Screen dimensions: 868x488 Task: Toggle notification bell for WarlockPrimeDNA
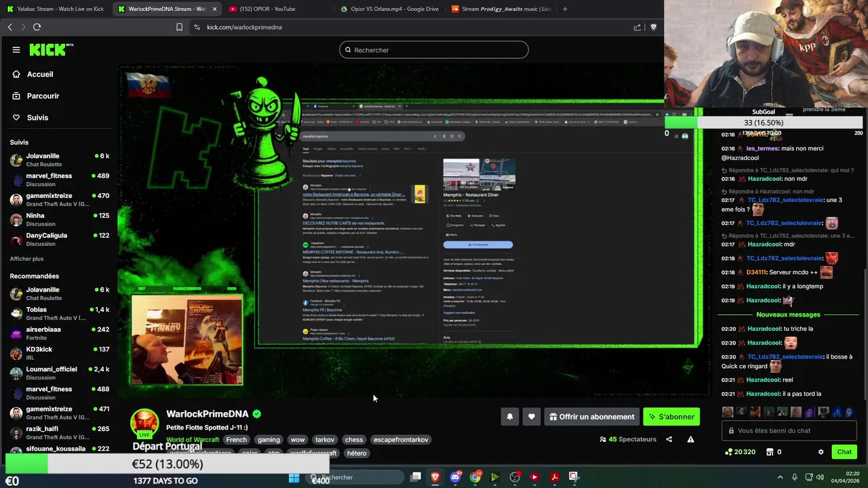510,417
